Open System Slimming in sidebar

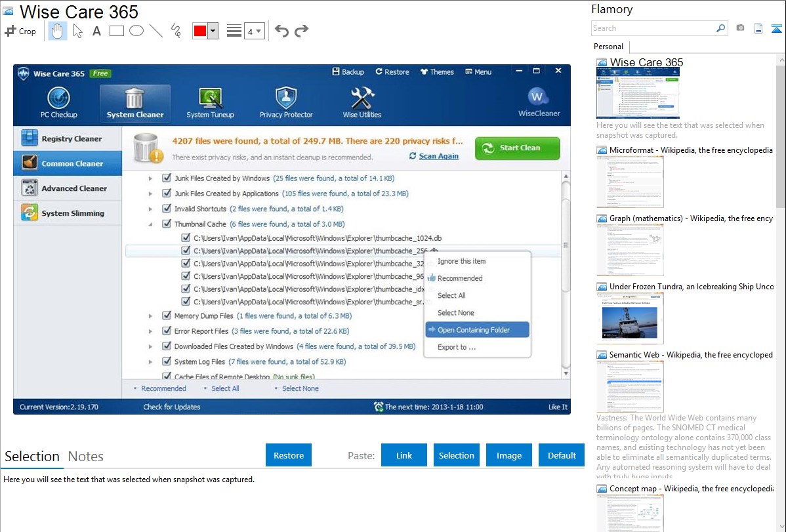[68, 213]
